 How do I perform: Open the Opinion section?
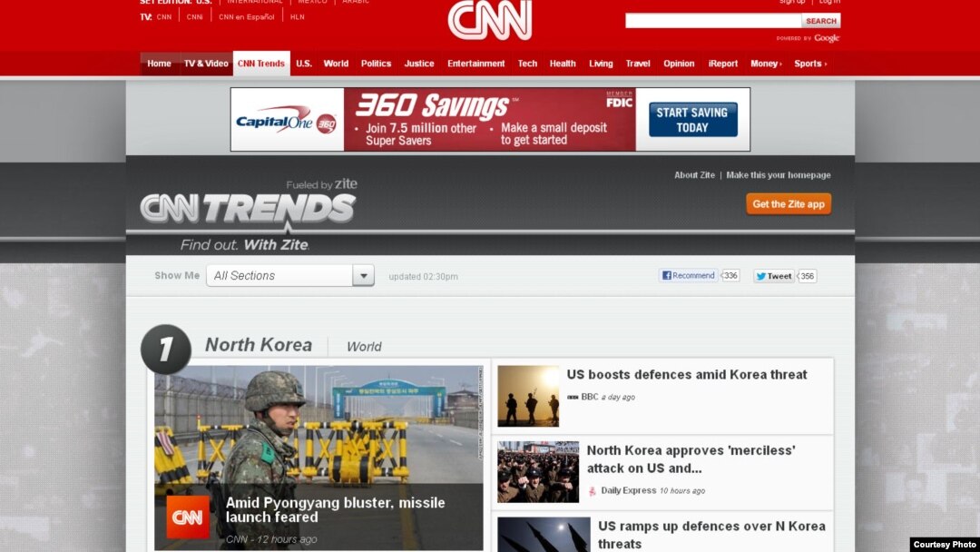[x=679, y=64]
